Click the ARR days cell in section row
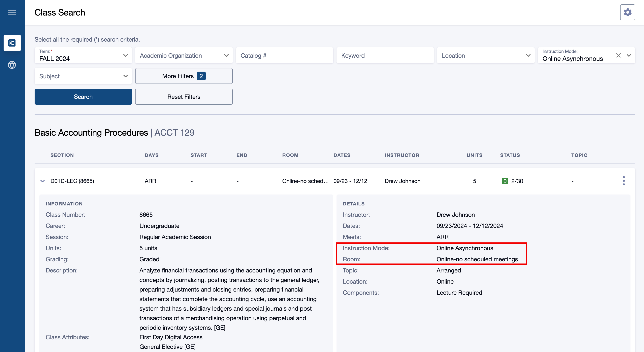The height and width of the screenshot is (352, 644). click(150, 181)
